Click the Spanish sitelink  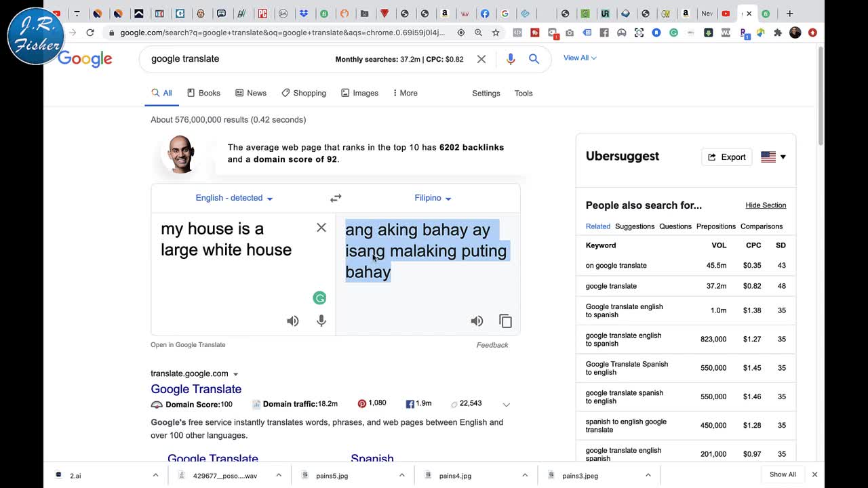(372, 458)
